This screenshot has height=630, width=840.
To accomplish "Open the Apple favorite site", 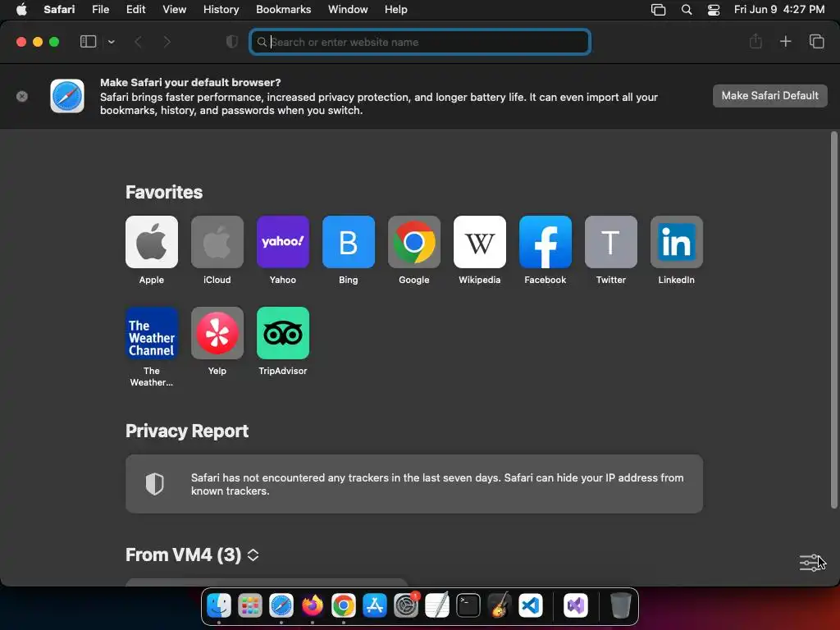I will click(152, 242).
